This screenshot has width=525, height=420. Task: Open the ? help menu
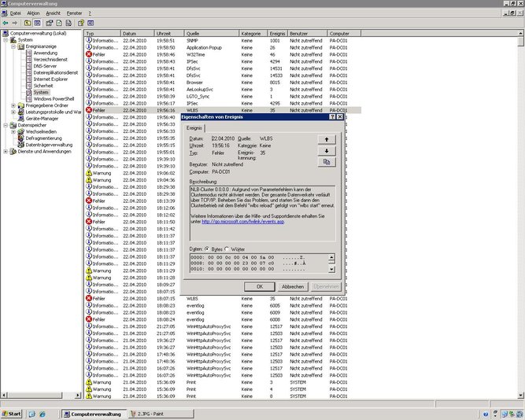click(x=90, y=13)
